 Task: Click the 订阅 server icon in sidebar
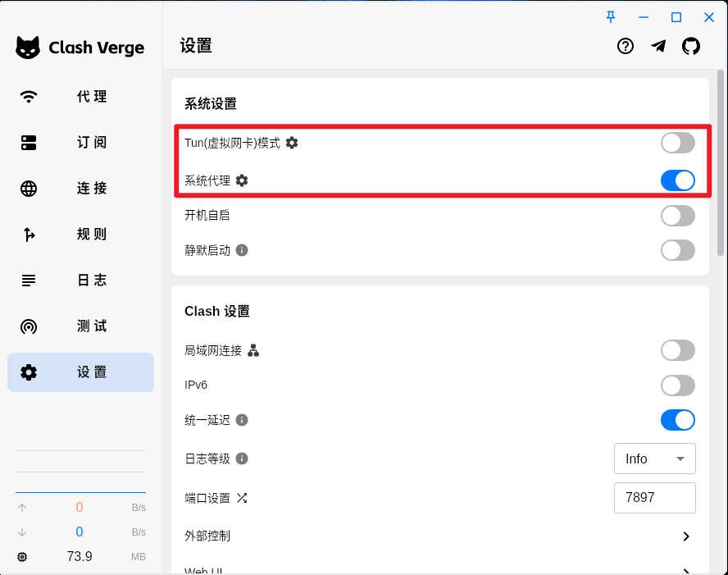click(x=29, y=143)
